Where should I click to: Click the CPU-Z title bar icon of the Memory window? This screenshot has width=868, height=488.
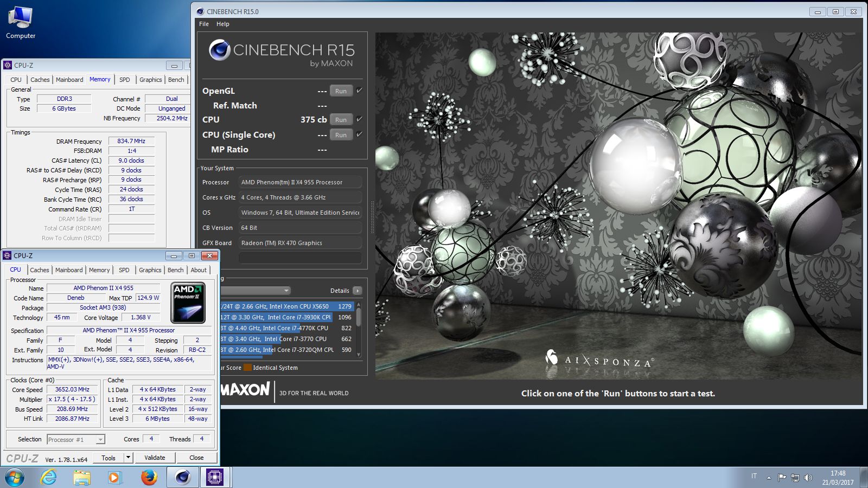pos(8,65)
